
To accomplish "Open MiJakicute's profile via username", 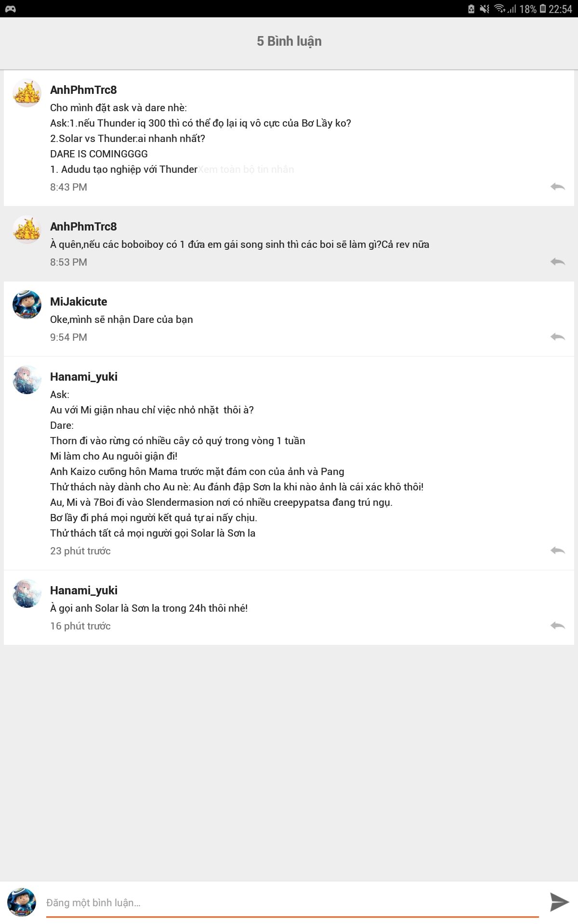I will coord(79,302).
